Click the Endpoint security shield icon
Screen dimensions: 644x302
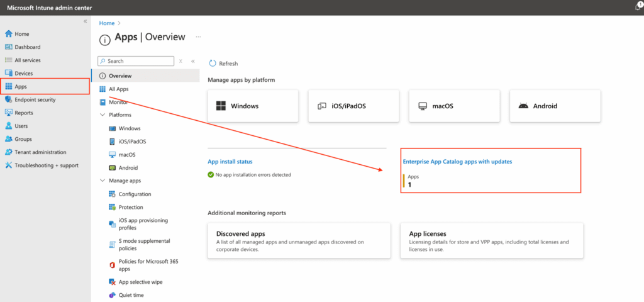click(9, 99)
